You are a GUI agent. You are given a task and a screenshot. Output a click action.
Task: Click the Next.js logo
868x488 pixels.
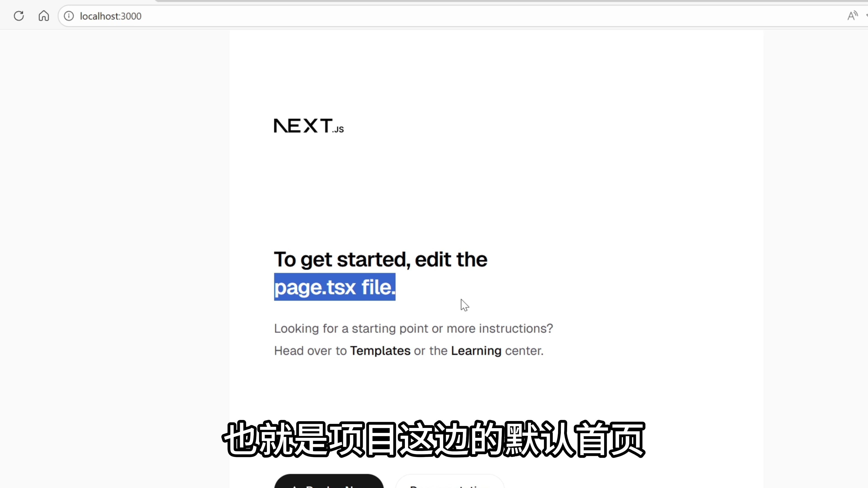pos(308,126)
